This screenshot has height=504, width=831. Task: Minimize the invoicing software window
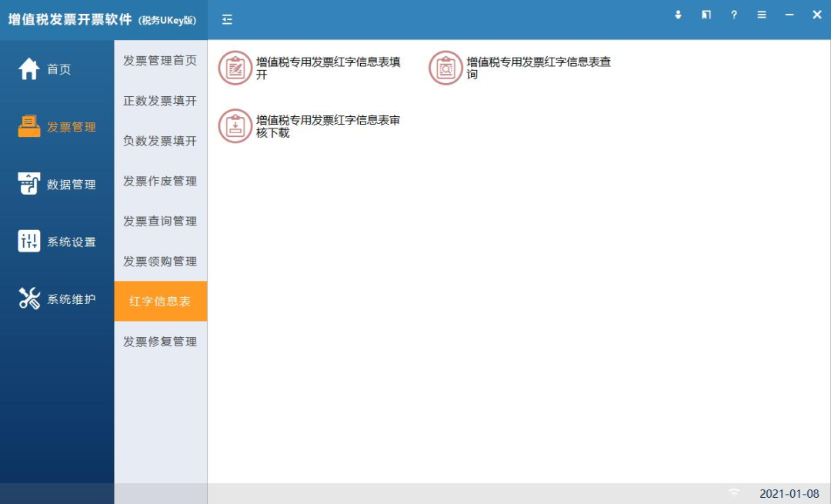point(789,15)
